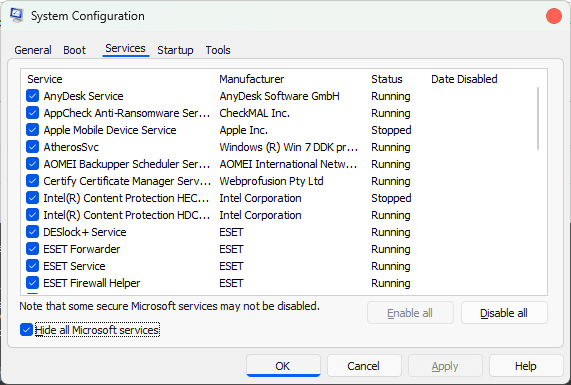Screen dimensions: 571x385
Task: Select the DESlock+ Service name
Action: [85, 232]
